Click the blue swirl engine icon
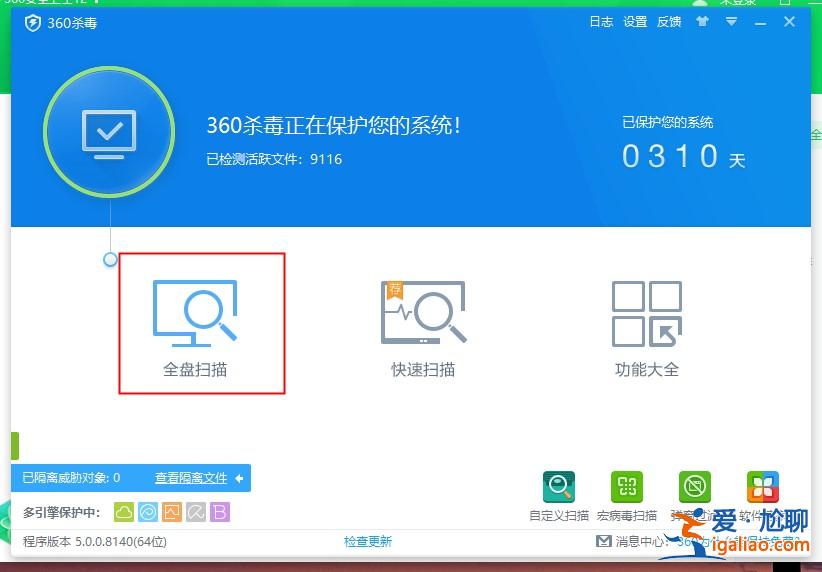This screenshot has height=572, width=822. click(148, 512)
